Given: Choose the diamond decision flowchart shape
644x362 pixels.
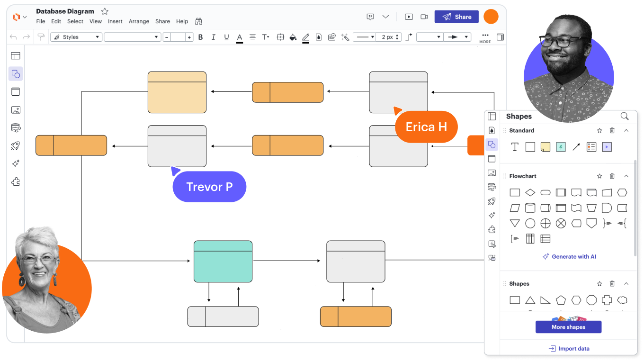Looking at the screenshot, I should click(530, 192).
